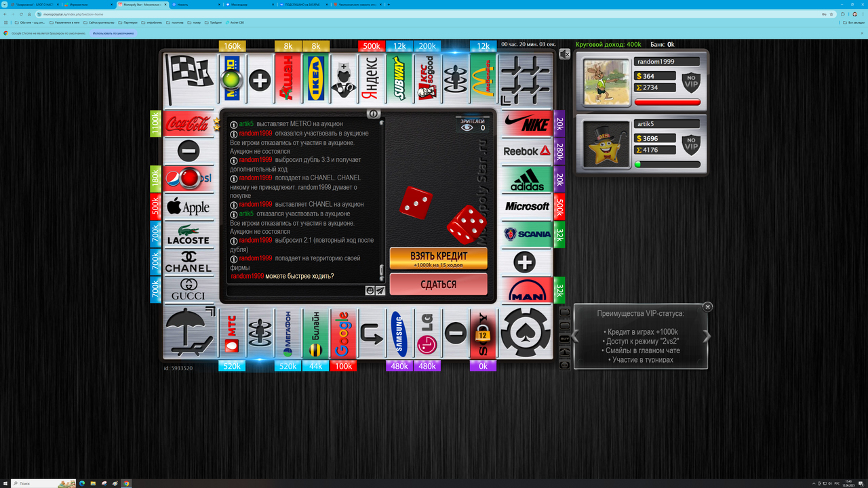Click the Lacoste board cell
The height and width of the screenshot is (488, 868).
point(188,235)
